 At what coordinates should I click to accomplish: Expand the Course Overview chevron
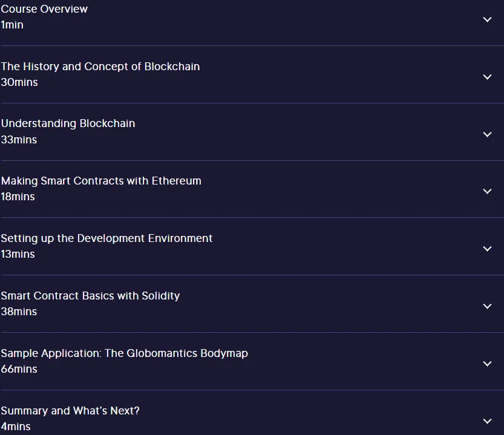pyautogui.click(x=487, y=19)
